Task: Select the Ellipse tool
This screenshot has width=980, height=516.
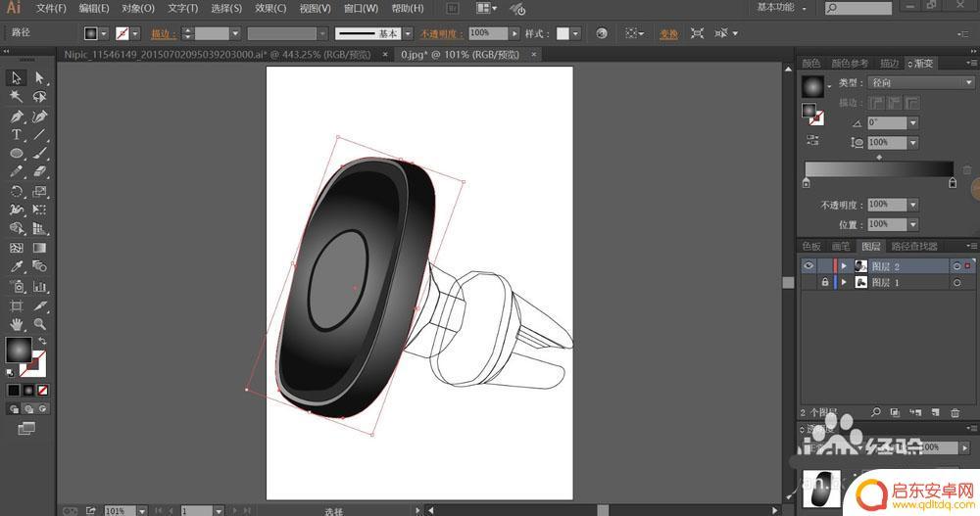Action: point(17,153)
